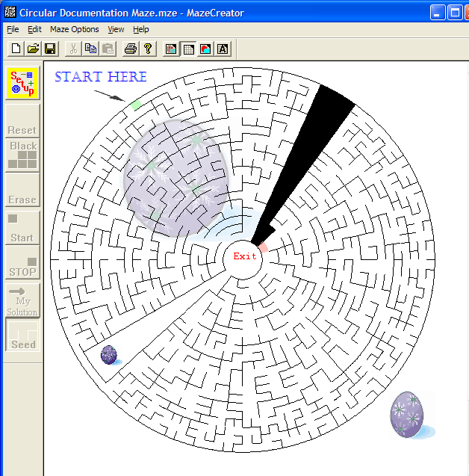Open the Maze Options menu
The height and width of the screenshot is (476, 469).
click(x=74, y=29)
